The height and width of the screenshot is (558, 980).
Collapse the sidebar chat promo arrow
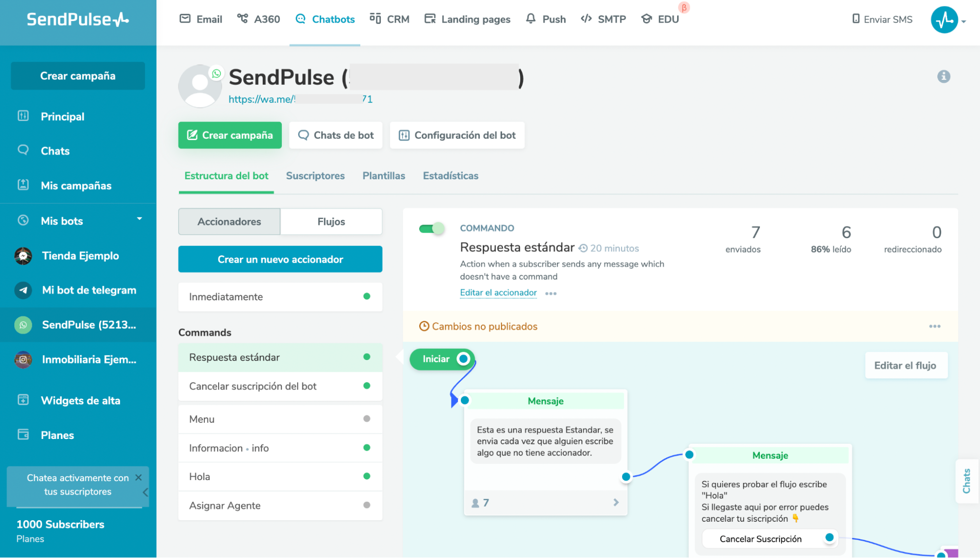coord(146,492)
